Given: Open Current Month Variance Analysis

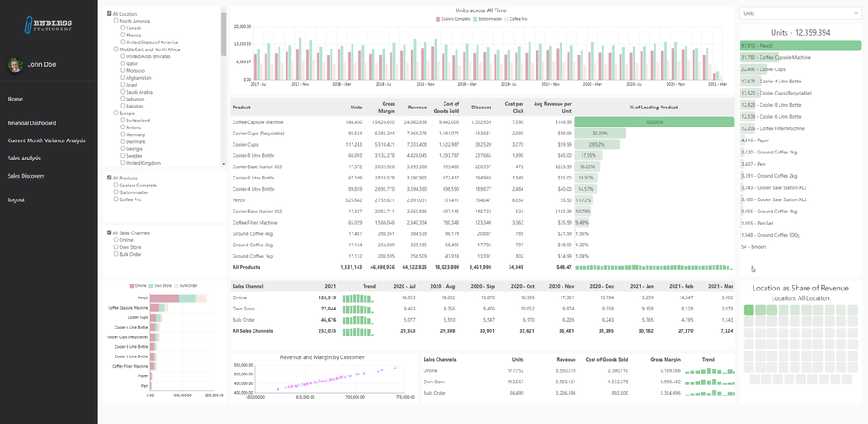Looking at the screenshot, I should click(47, 140).
